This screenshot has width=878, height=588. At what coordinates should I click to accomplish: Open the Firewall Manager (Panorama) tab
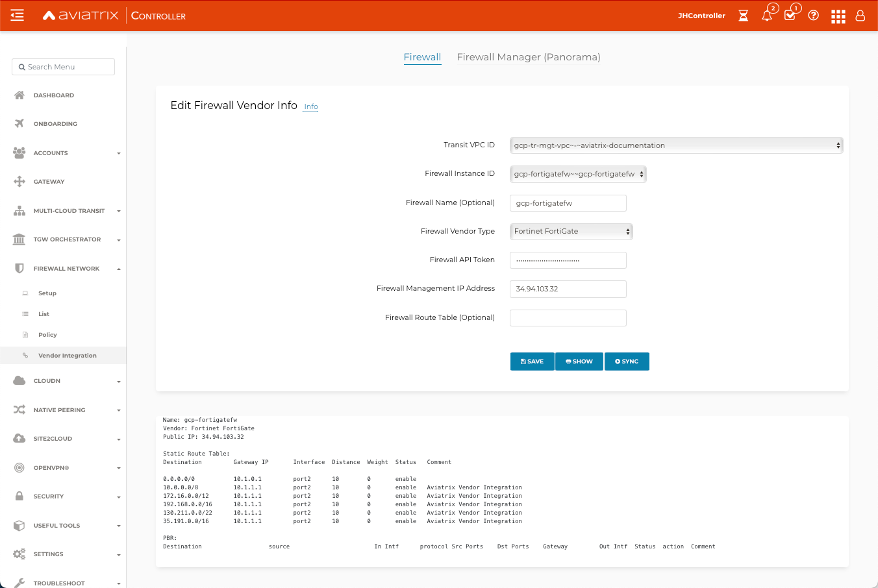click(x=529, y=57)
